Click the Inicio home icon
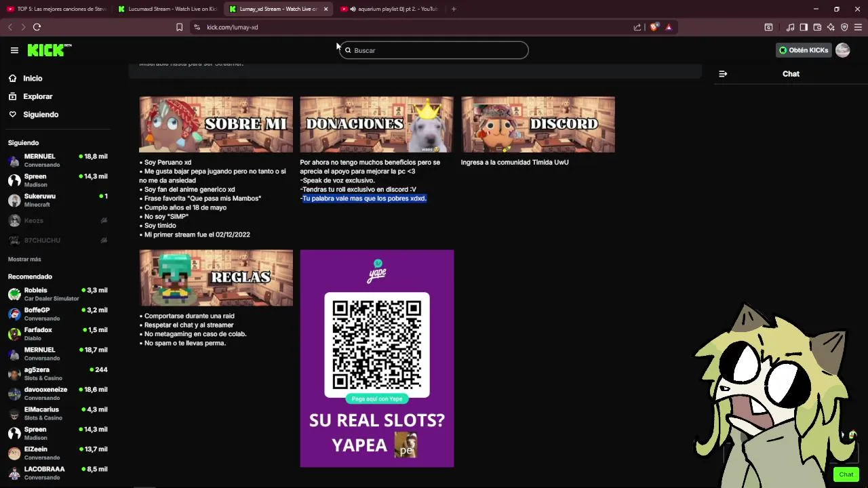 pos(12,79)
